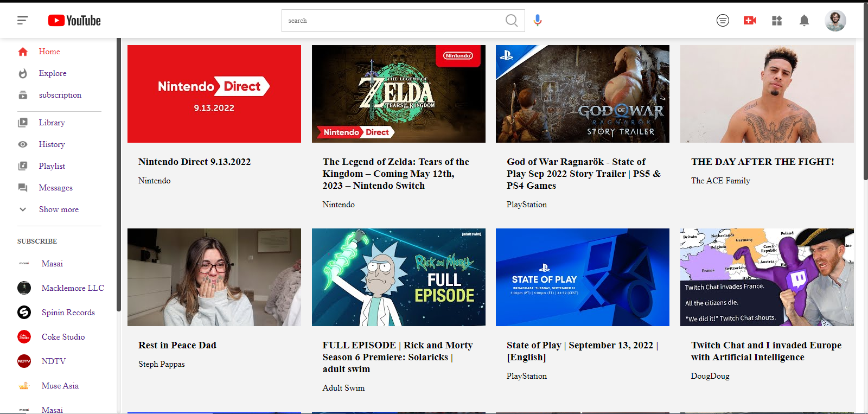Click title 'Twitch Chat and I invaded Europe'
The width and height of the screenshot is (868, 414).
pos(767,351)
